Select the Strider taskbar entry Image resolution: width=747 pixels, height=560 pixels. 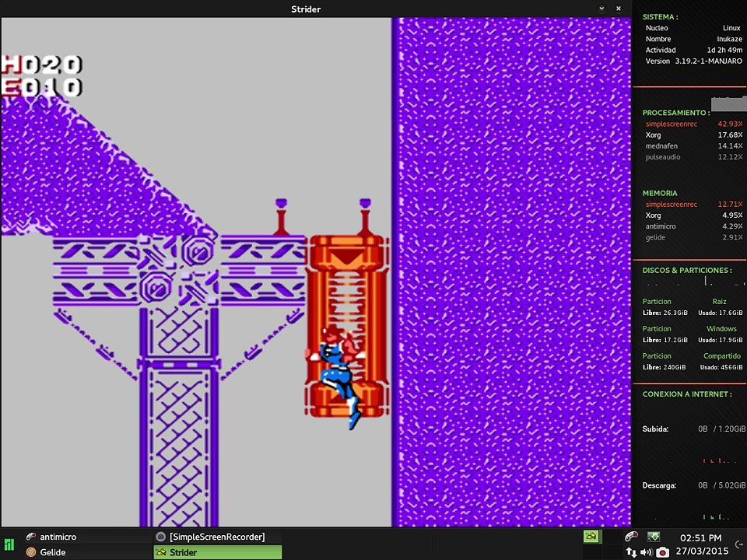tap(218, 552)
